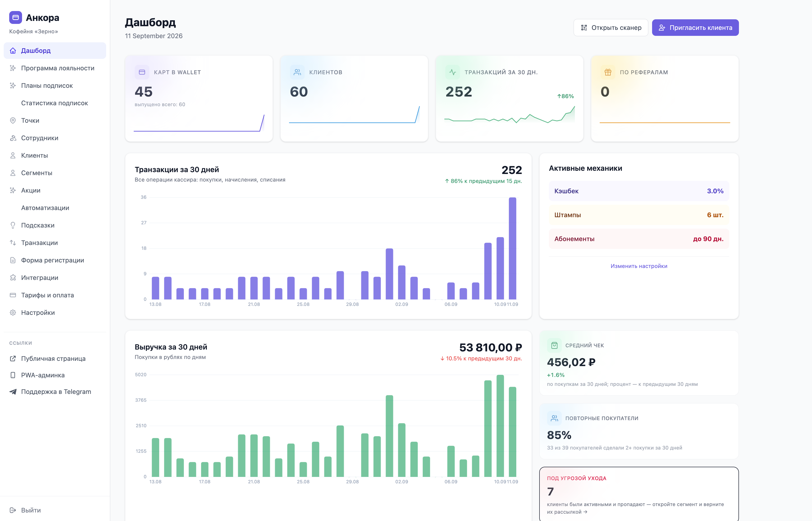Click the phone icon for PWA-админка

(13, 375)
